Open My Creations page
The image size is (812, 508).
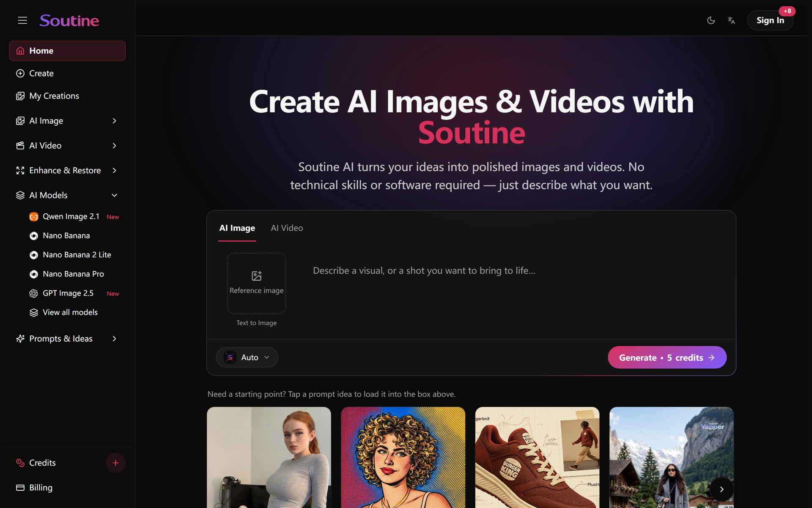(67, 96)
